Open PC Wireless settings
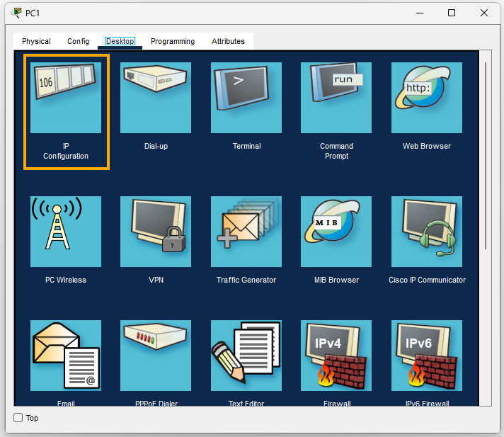This screenshot has height=437, width=504. point(66,232)
